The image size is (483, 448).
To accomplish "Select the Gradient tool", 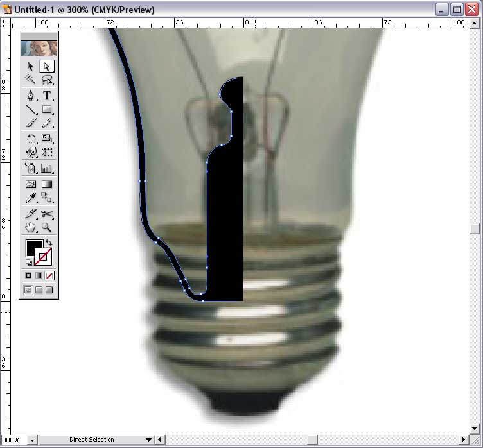I will [47, 184].
